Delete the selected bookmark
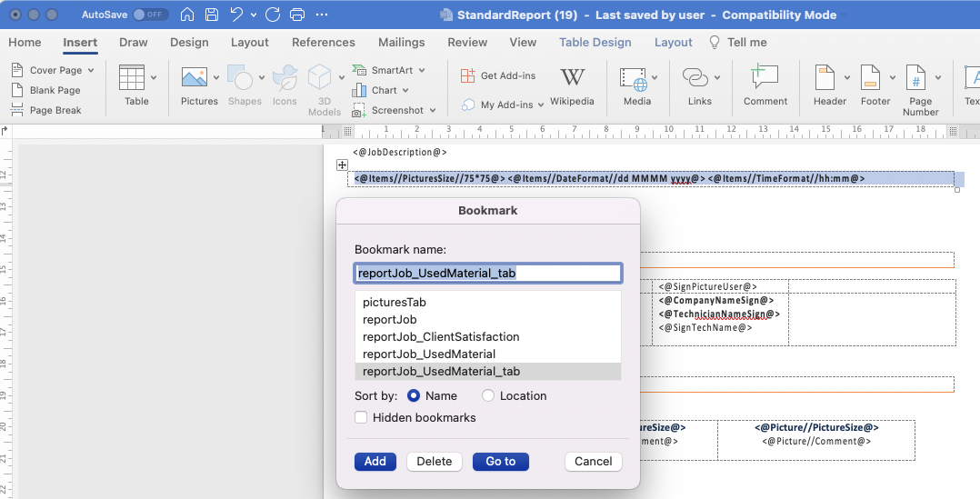The width and height of the screenshot is (980, 499). [x=435, y=462]
